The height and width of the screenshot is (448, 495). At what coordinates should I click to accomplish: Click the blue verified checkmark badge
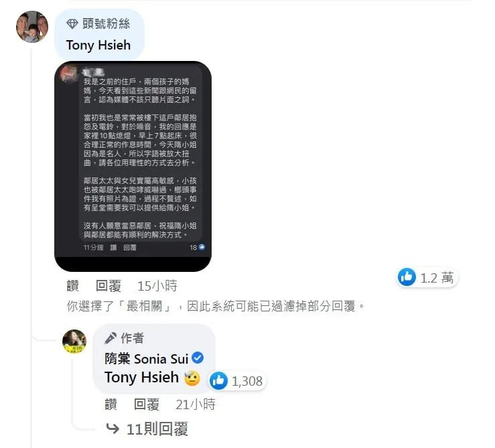(198, 358)
